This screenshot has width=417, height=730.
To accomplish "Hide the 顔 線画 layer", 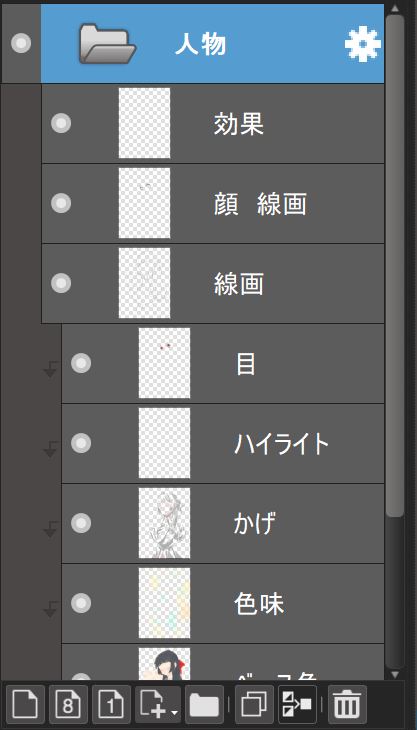I will coord(61,203).
